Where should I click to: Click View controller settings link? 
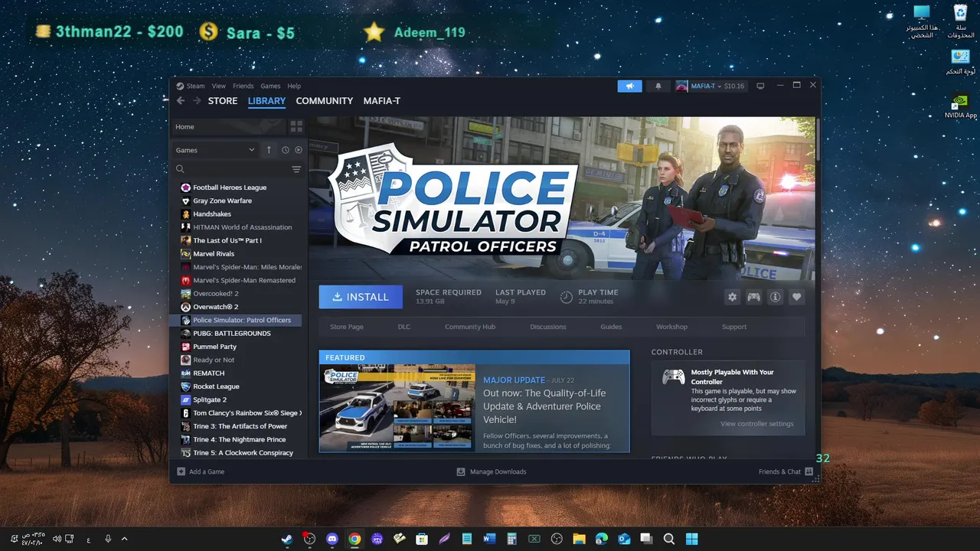click(757, 424)
